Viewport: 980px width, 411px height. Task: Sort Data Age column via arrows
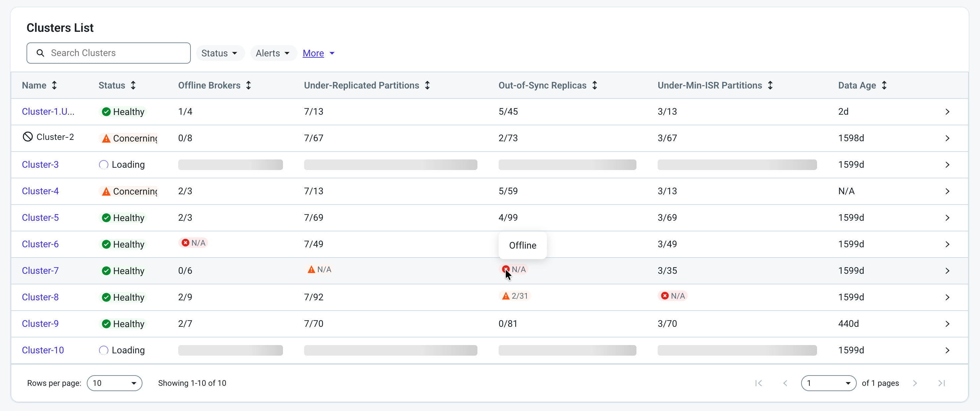tap(884, 85)
